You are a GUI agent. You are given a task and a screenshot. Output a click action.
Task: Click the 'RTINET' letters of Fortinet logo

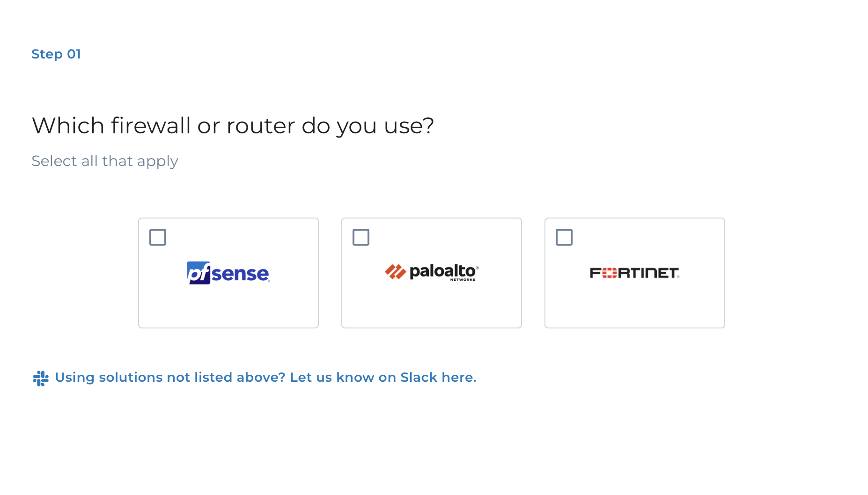click(648, 273)
